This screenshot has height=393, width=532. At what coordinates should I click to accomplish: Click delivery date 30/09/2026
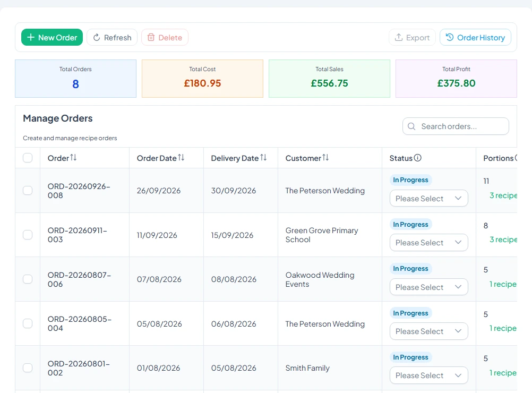point(234,191)
